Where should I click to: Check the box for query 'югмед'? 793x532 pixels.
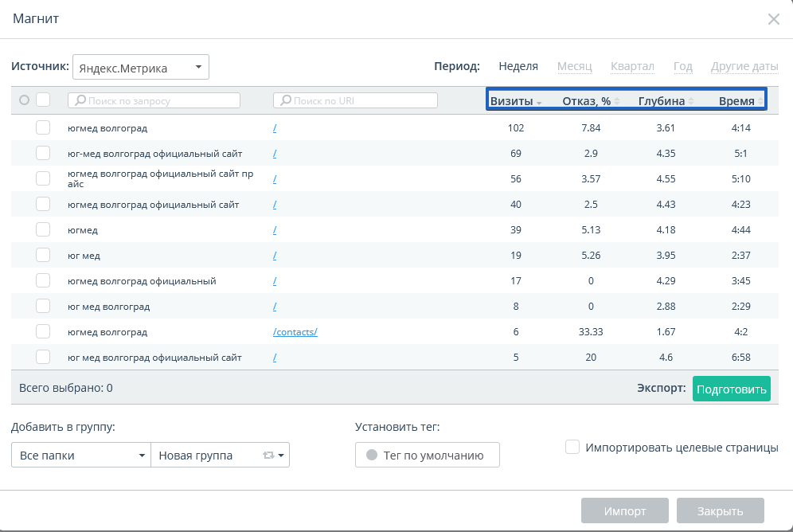[x=43, y=230]
